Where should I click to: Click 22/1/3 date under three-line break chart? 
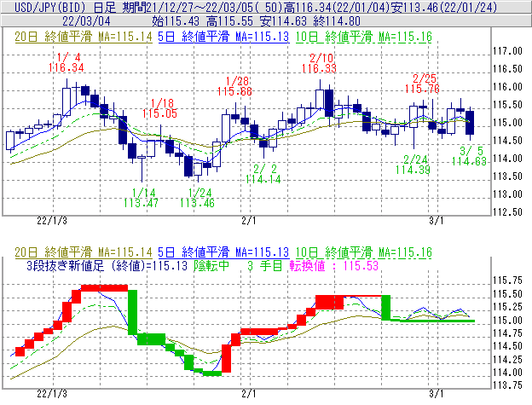(x=52, y=394)
